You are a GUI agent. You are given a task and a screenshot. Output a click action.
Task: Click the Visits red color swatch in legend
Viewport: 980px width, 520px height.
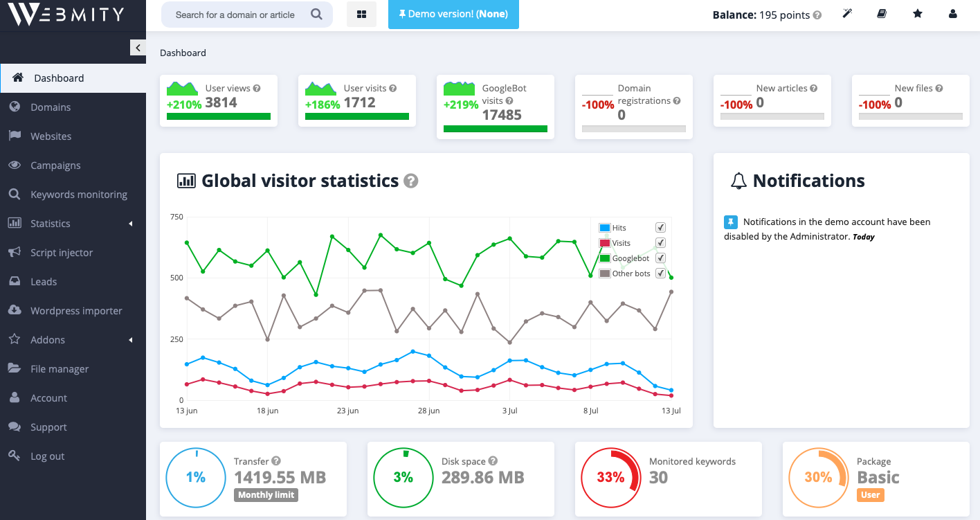pos(604,242)
